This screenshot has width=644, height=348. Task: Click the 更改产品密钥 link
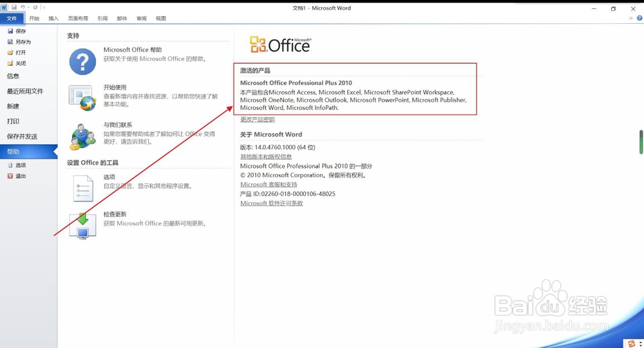coord(258,120)
